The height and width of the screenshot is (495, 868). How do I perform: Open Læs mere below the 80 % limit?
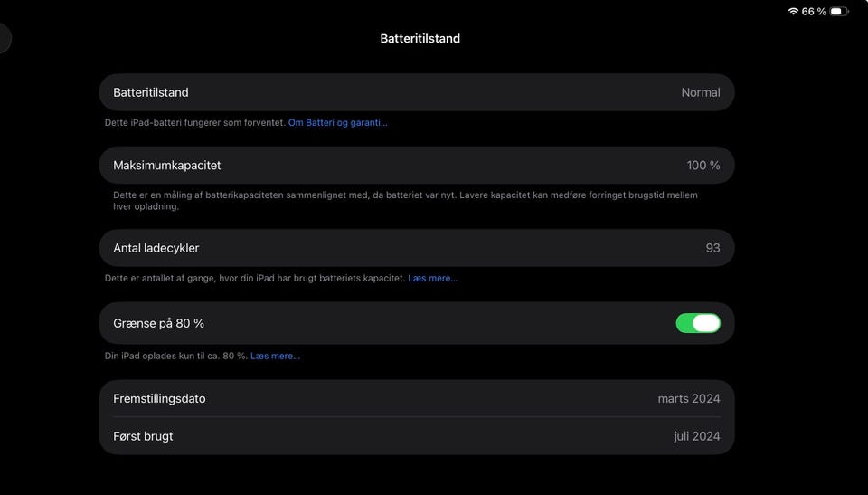click(x=275, y=356)
